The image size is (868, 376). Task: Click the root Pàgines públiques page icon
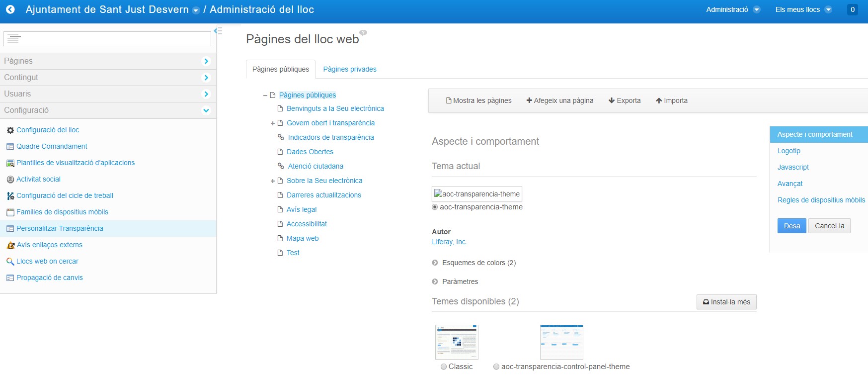[273, 95]
